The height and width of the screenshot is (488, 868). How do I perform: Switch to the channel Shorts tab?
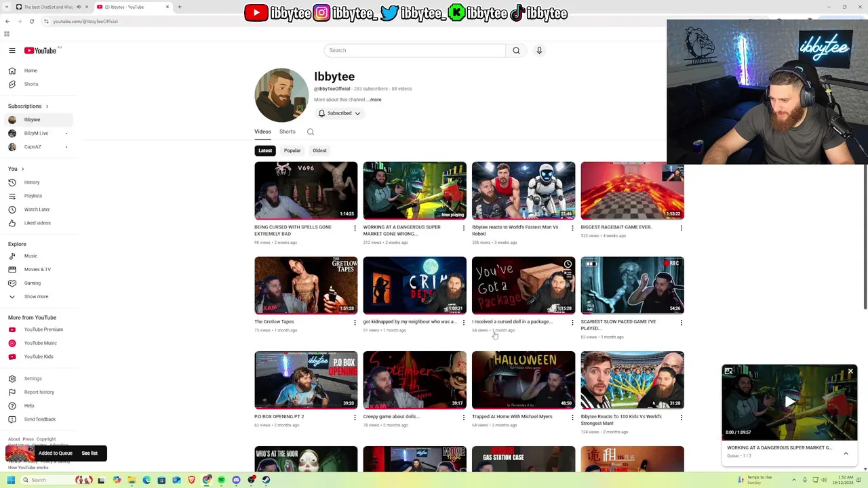(288, 132)
